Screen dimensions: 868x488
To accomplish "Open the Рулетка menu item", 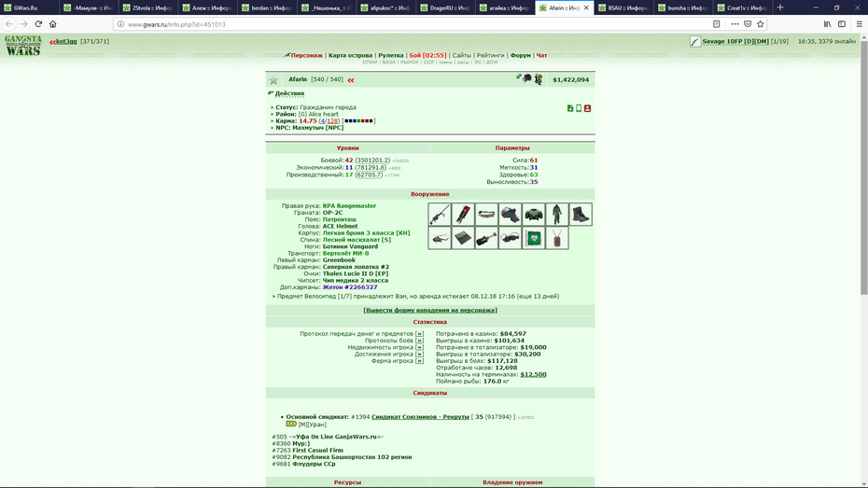I will (391, 55).
